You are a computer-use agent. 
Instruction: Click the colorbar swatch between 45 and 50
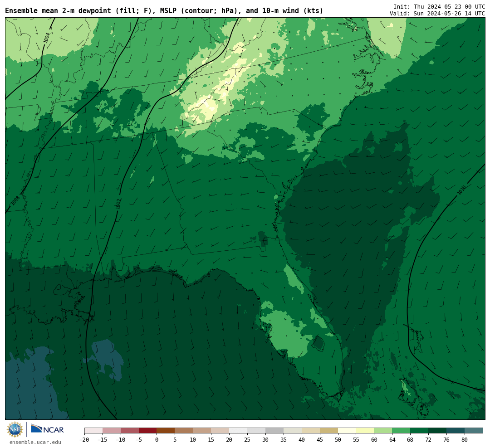[x=329, y=431]
